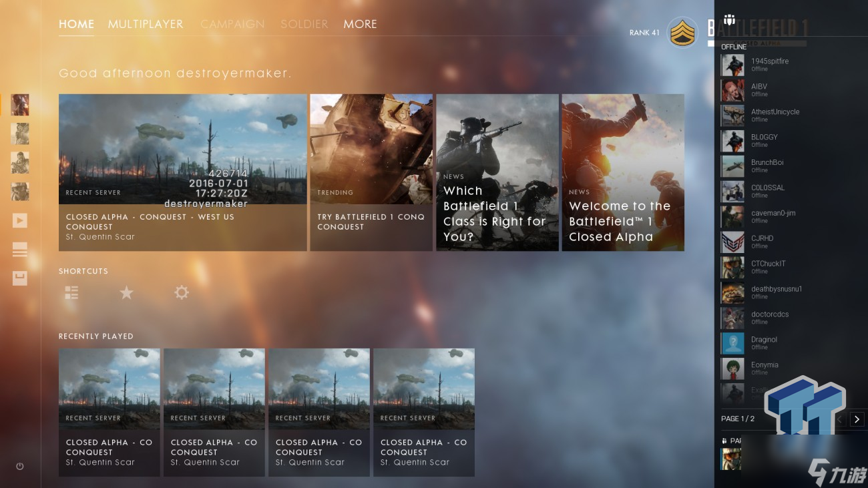Click AtheistUnicycle's avatar
868x488 pixels.
[x=732, y=115]
